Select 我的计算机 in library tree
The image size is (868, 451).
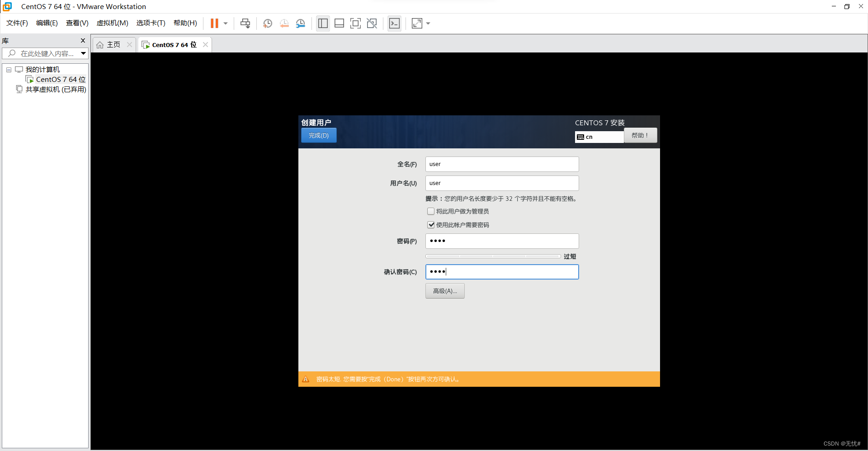pos(42,70)
